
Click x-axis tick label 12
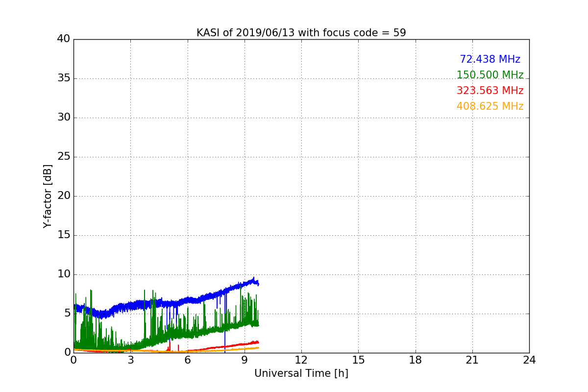point(301,360)
